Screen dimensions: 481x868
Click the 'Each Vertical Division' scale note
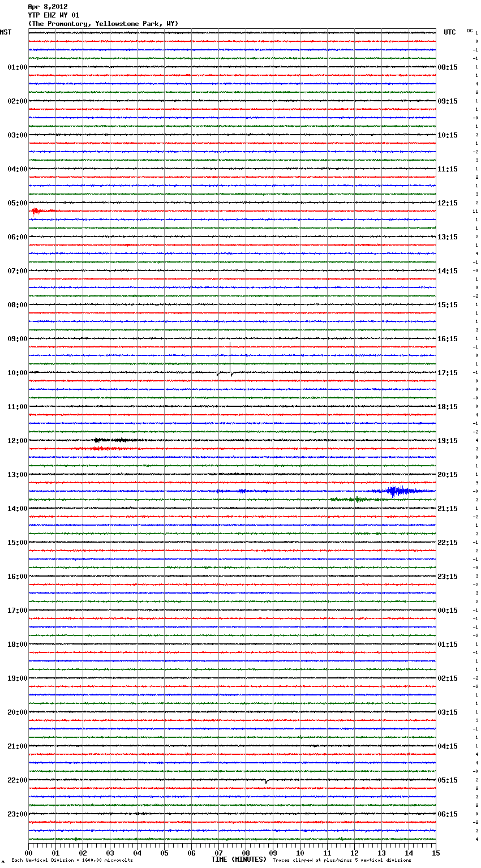click(x=72, y=861)
